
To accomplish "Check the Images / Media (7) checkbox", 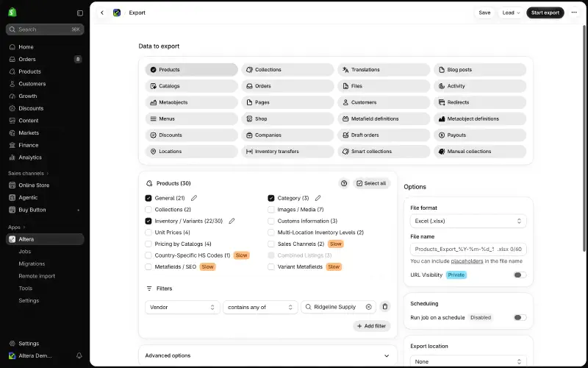I will (271, 210).
